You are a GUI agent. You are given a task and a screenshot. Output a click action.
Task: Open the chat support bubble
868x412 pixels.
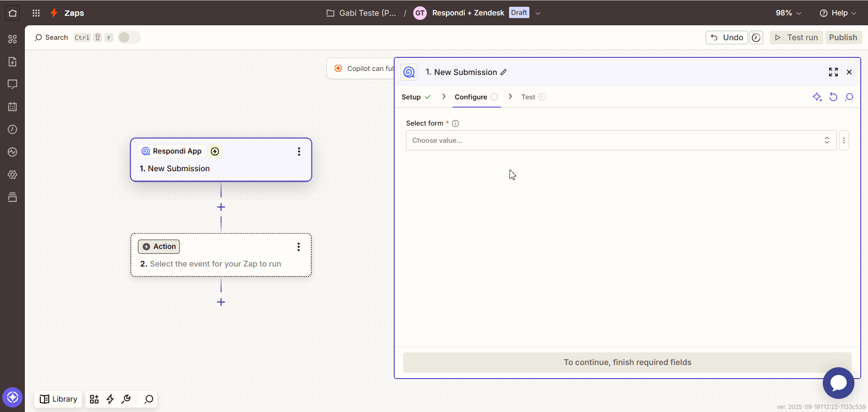click(839, 383)
